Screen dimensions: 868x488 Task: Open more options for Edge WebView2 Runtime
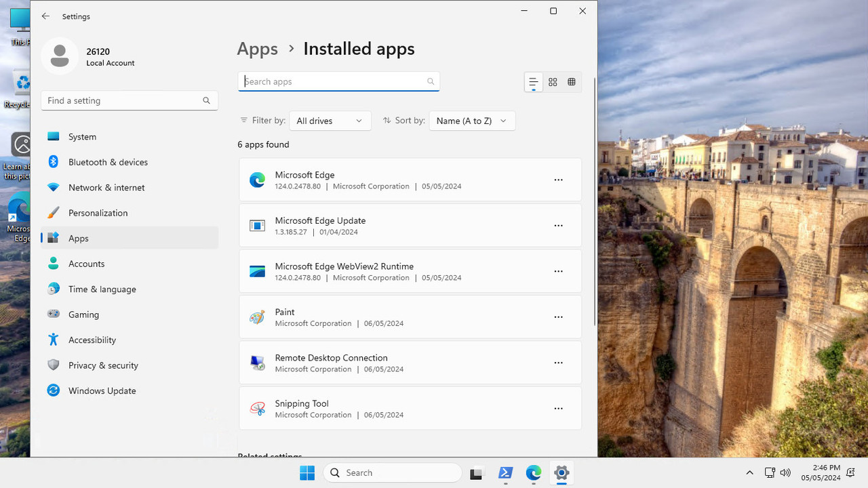(x=558, y=271)
